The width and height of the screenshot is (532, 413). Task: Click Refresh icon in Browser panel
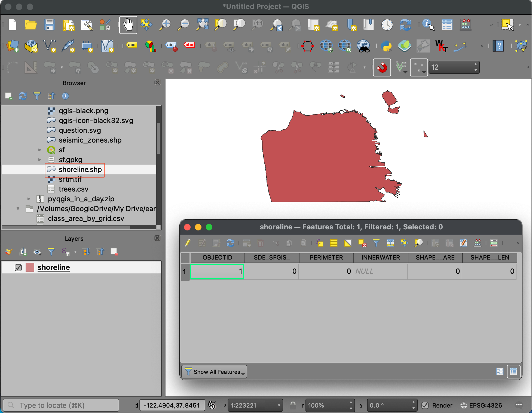pos(23,96)
